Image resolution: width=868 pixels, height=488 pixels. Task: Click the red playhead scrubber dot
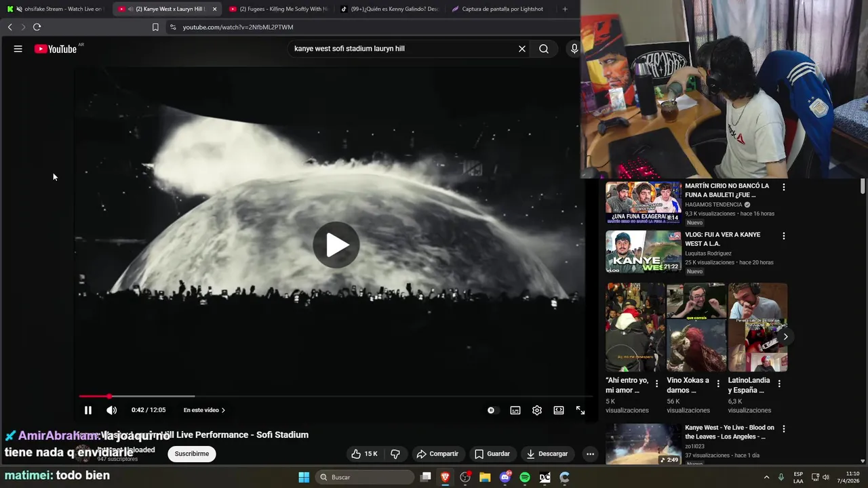click(x=109, y=396)
